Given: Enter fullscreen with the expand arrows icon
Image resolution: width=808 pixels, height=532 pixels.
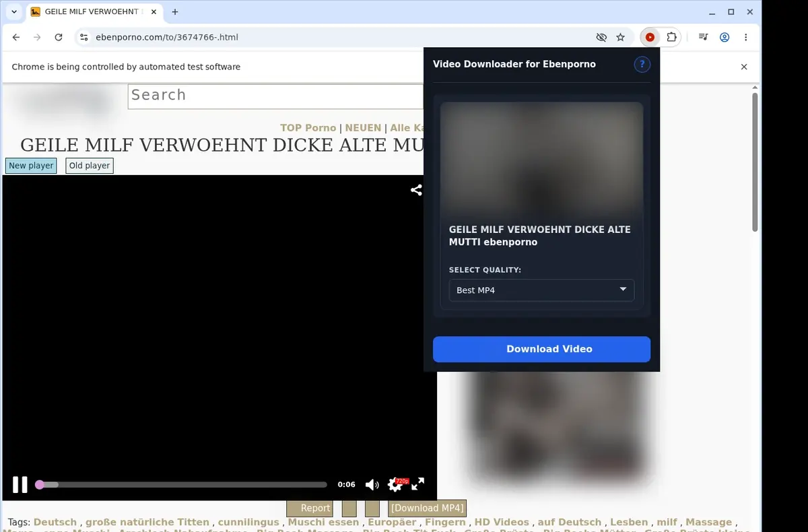Looking at the screenshot, I should point(417,484).
